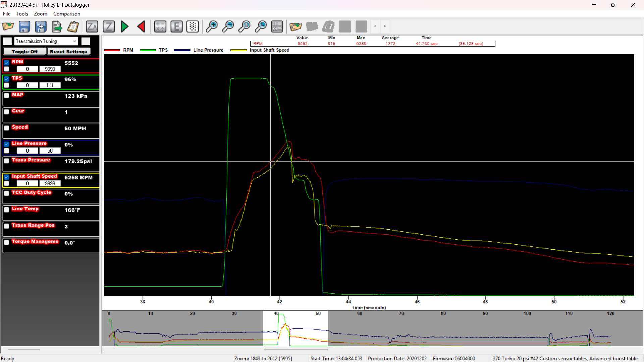Click the '123 kPa' MAP value

click(76, 96)
